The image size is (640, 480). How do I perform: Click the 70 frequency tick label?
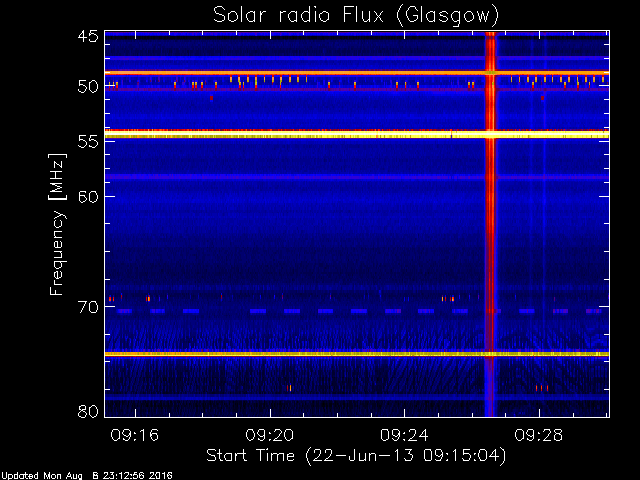click(x=88, y=307)
